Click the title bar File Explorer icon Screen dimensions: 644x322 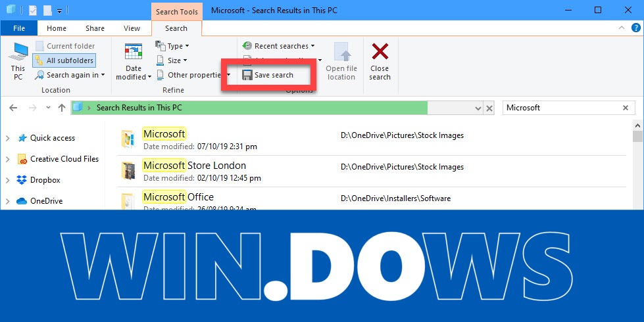(x=11, y=10)
